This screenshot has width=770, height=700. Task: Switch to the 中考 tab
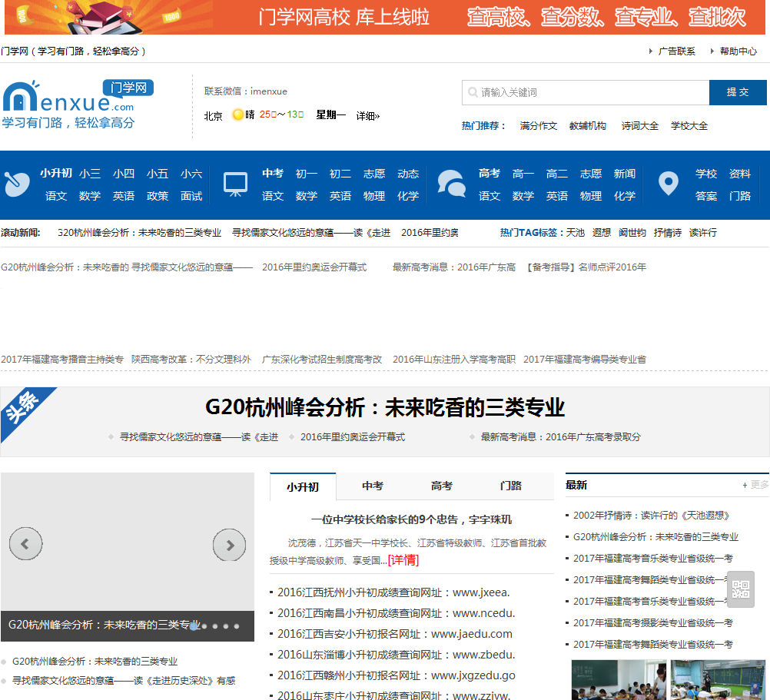coord(373,486)
